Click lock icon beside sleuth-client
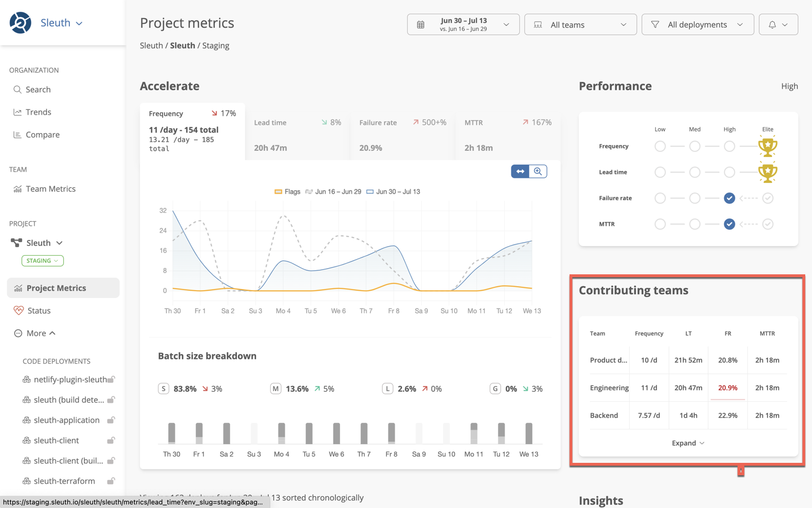The image size is (812, 508). 111,440
